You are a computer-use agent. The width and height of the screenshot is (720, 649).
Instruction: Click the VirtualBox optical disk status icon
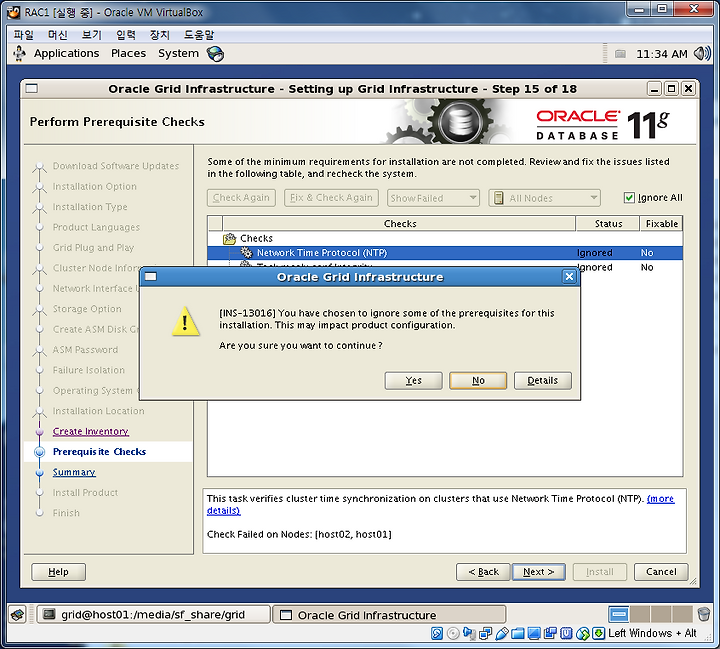click(453, 634)
